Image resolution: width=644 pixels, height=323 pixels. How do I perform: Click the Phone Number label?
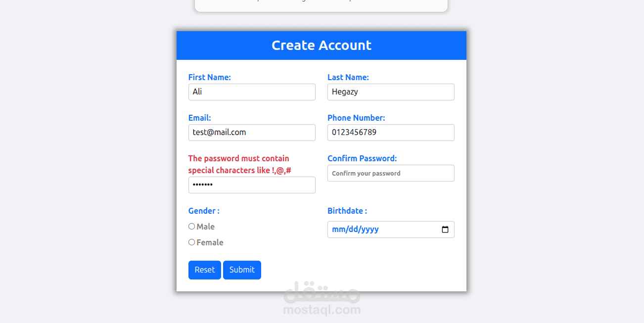coord(356,118)
